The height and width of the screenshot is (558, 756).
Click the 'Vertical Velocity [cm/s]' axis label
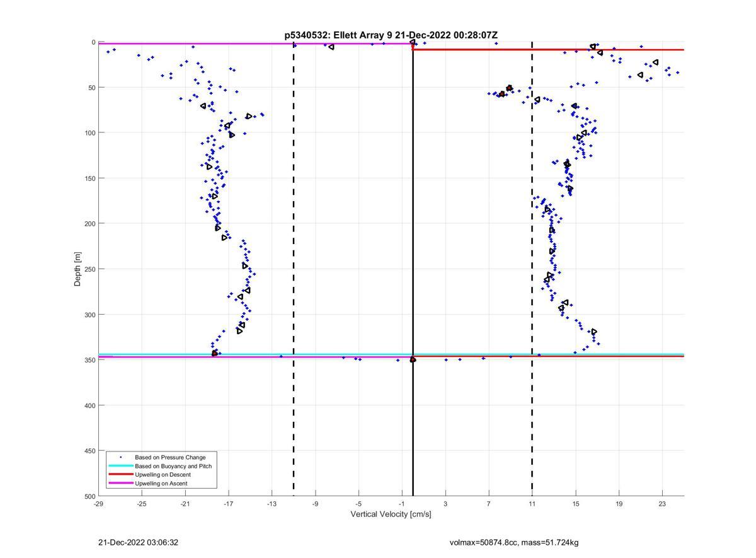tap(391, 514)
